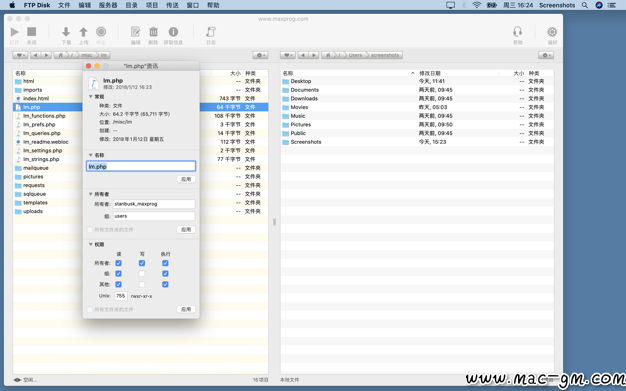Open the 目录 menu
626x391 pixels.
[131, 5]
